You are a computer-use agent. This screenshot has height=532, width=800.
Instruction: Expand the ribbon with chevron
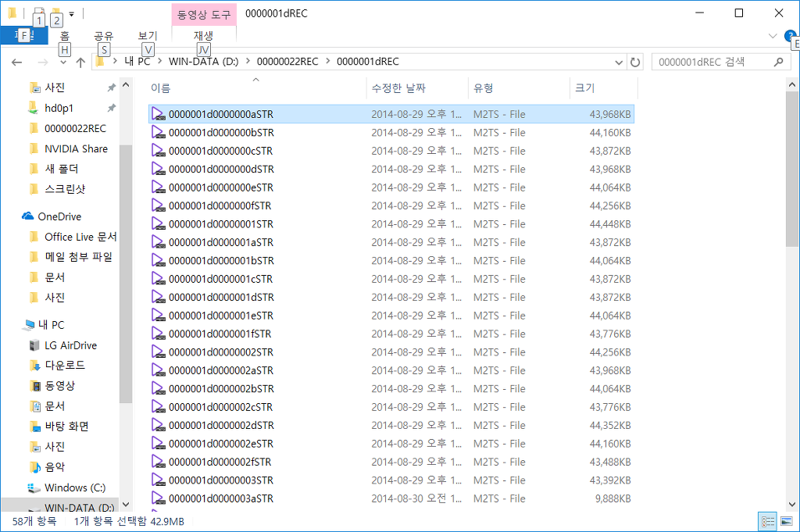click(x=773, y=36)
